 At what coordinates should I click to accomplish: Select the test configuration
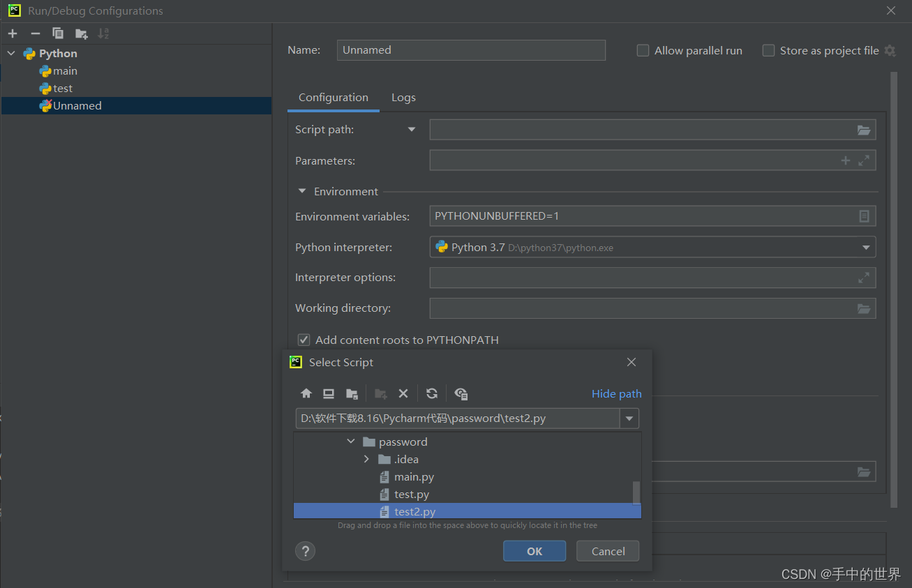[x=136, y=89]
